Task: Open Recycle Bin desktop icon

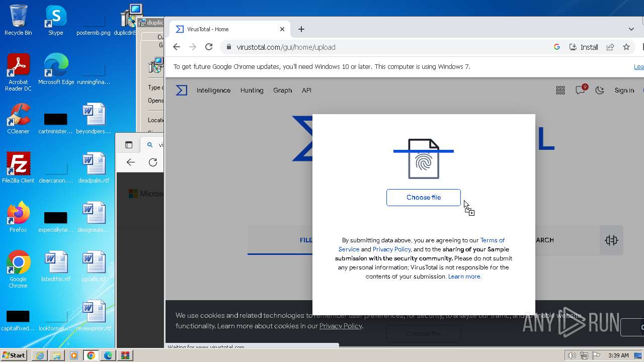Action: 18,20
